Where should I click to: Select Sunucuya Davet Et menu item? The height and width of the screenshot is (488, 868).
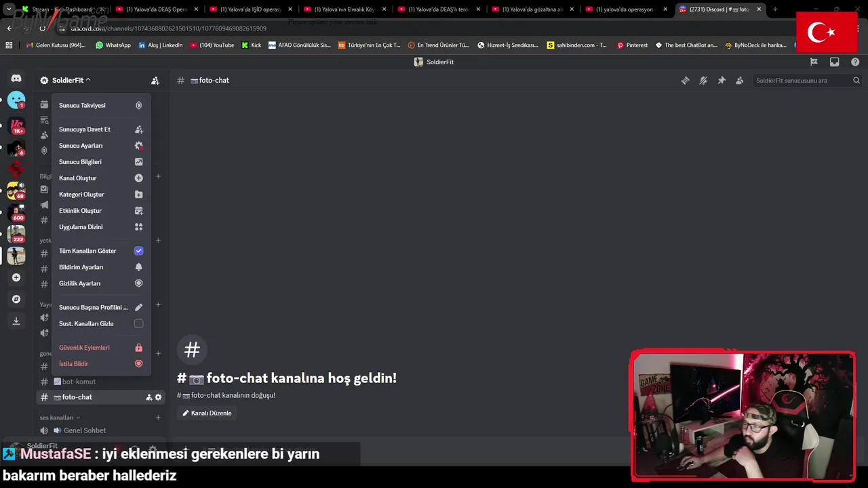(x=101, y=129)
